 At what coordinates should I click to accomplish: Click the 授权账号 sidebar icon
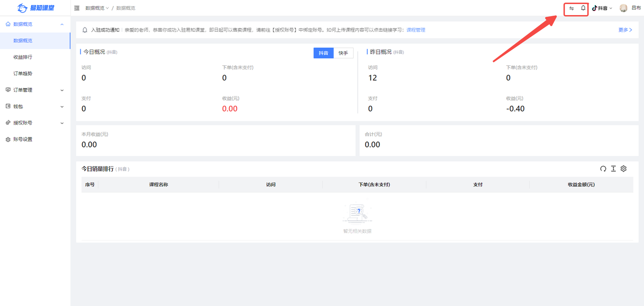point(8,123)
